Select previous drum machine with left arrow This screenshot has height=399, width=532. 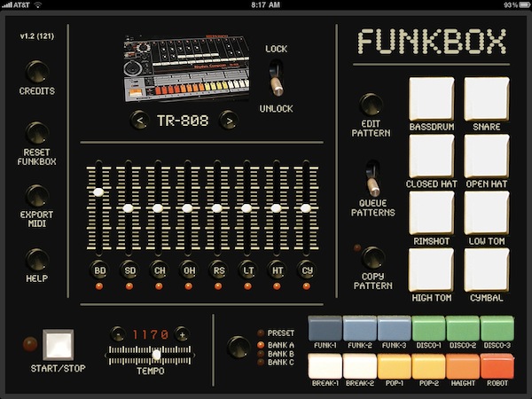(x=139, y=120)
